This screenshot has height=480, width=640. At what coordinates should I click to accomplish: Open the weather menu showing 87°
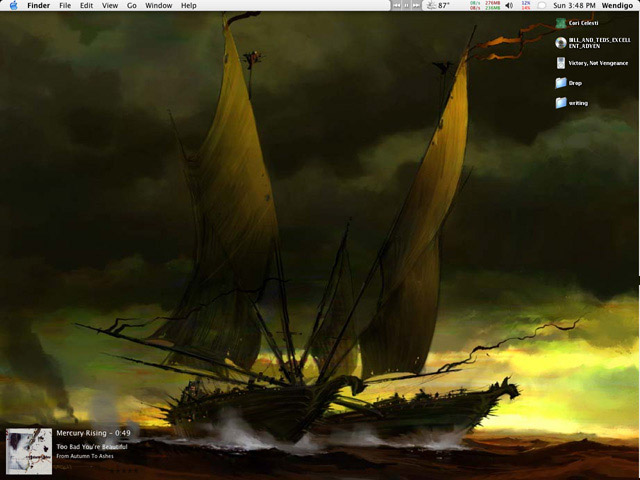point(438,5)
